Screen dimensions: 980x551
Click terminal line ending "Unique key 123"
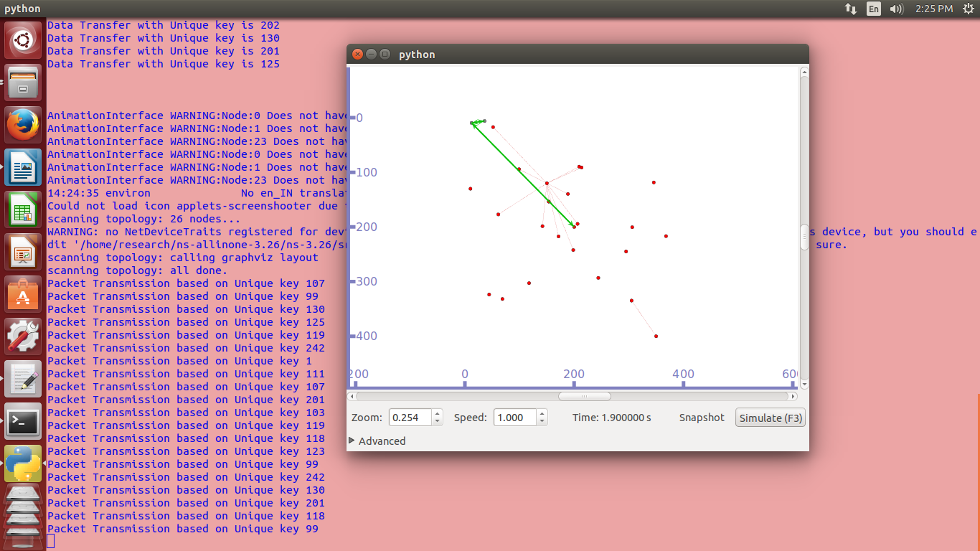[x=186, y=451]
